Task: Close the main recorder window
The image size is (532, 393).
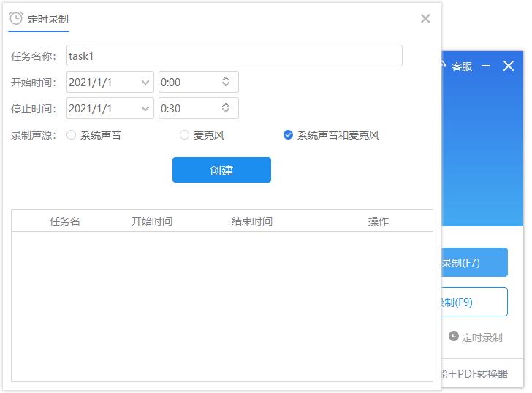Action: pos(509,66)
